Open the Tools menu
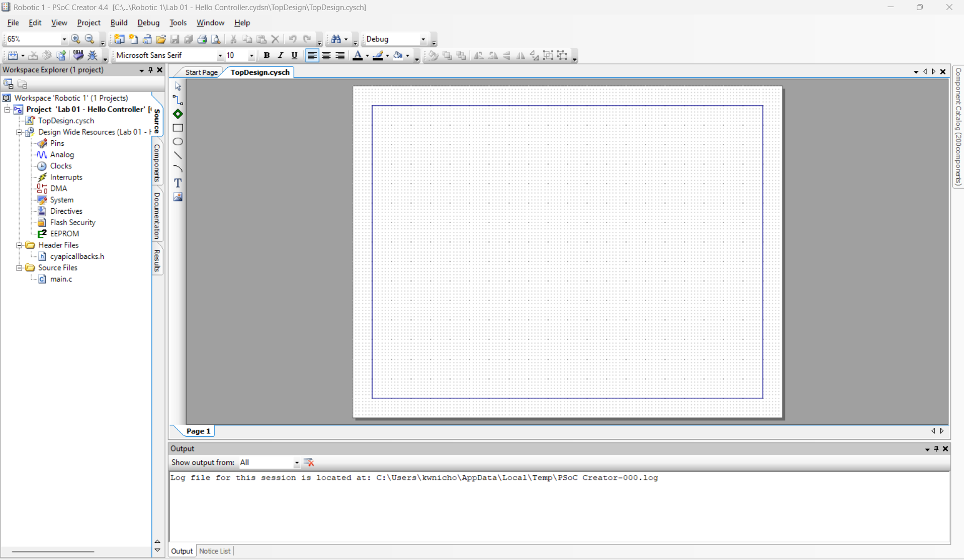This screenshot has height=560, width=964. point(178,23)
